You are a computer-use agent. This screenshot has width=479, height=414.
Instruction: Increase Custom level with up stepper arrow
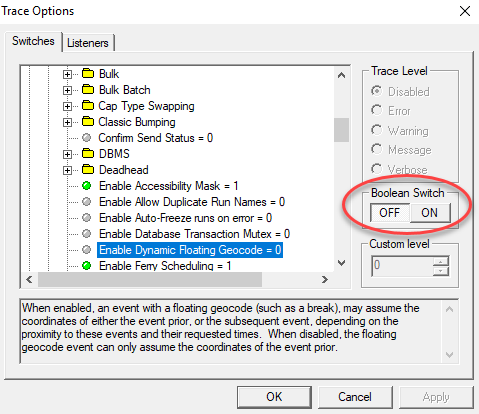[441, 261]
